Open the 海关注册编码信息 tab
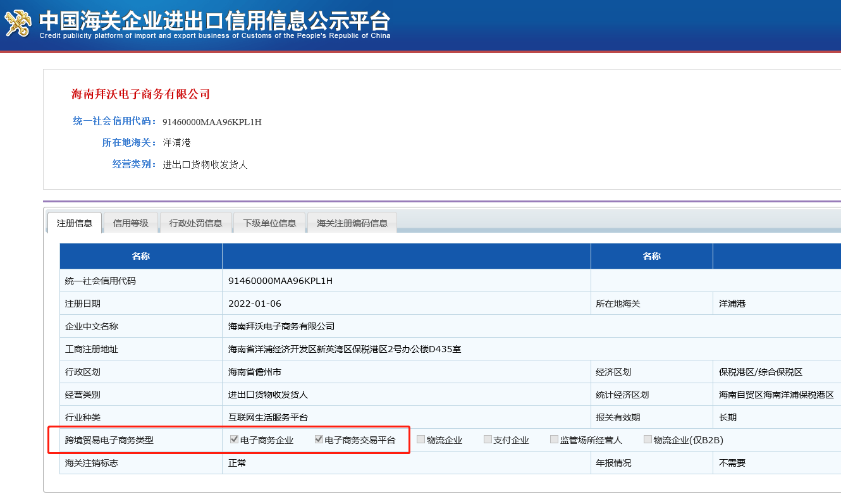The width and height of the screenshot is (841, 504). (x=352, y=223)
